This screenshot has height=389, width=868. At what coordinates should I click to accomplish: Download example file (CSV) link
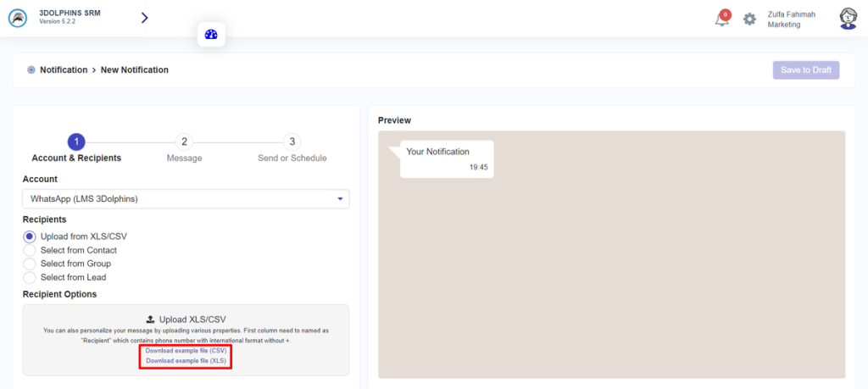tap(186, 350)
